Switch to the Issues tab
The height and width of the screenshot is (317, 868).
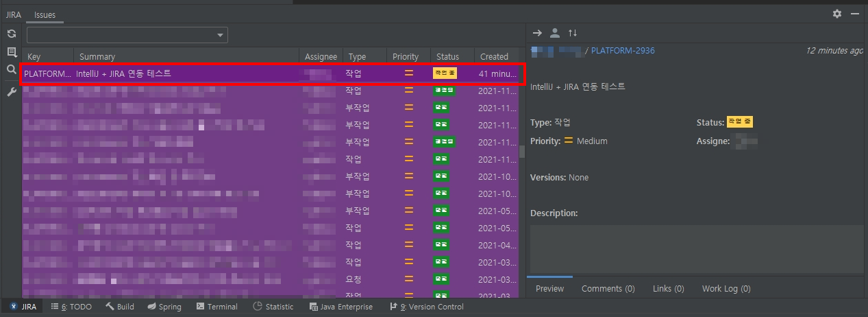[45, 14]
